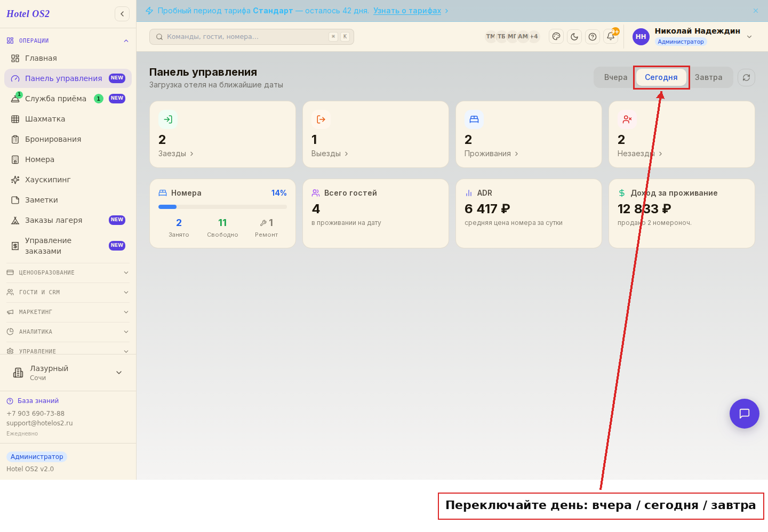Open Хаускипинг in the sidebar
768x532 pixels.
pos(68,180)
